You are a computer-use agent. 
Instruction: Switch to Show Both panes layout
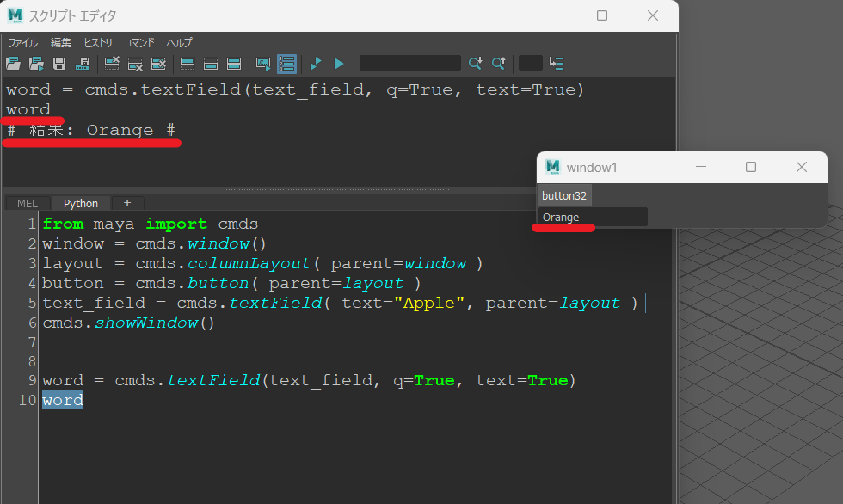[234, 63]
